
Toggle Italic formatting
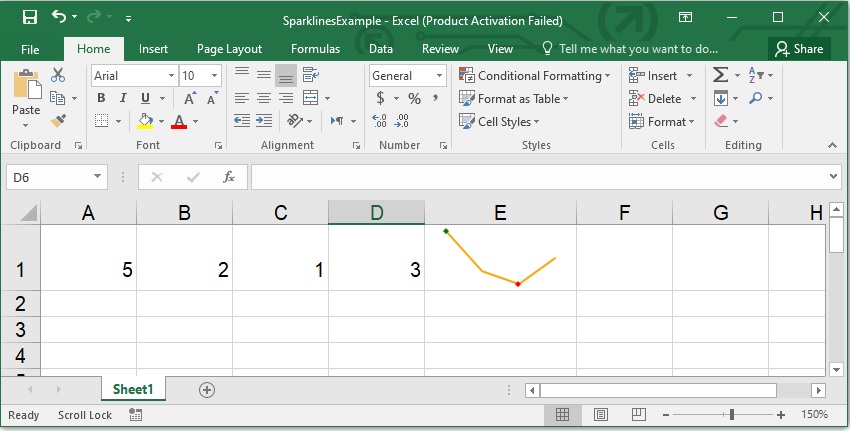(123, 98)
